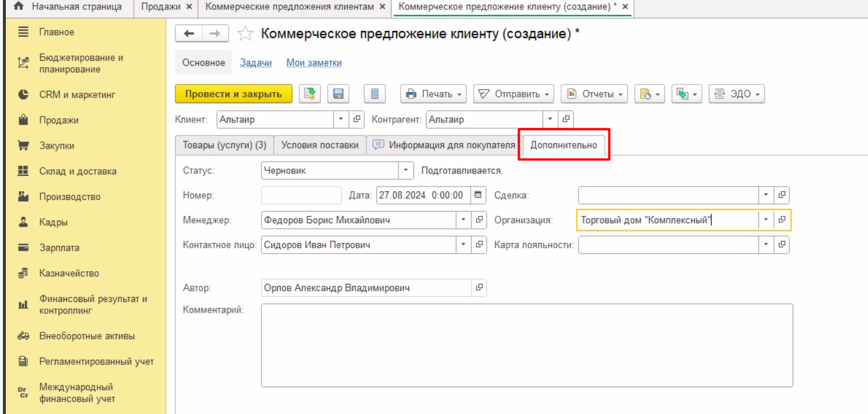Open the Менеджер record with open icon

[x=479, y=220]
